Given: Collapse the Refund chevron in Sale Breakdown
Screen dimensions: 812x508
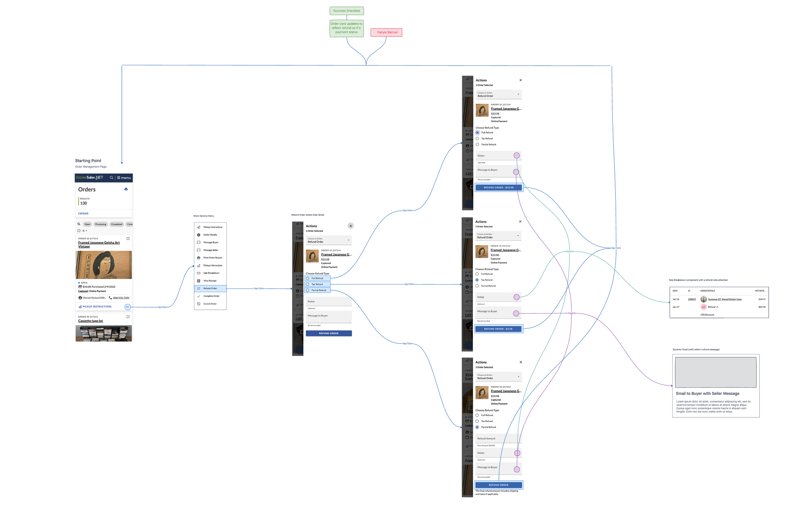Looking at the screenshot, I should (717, 307).
